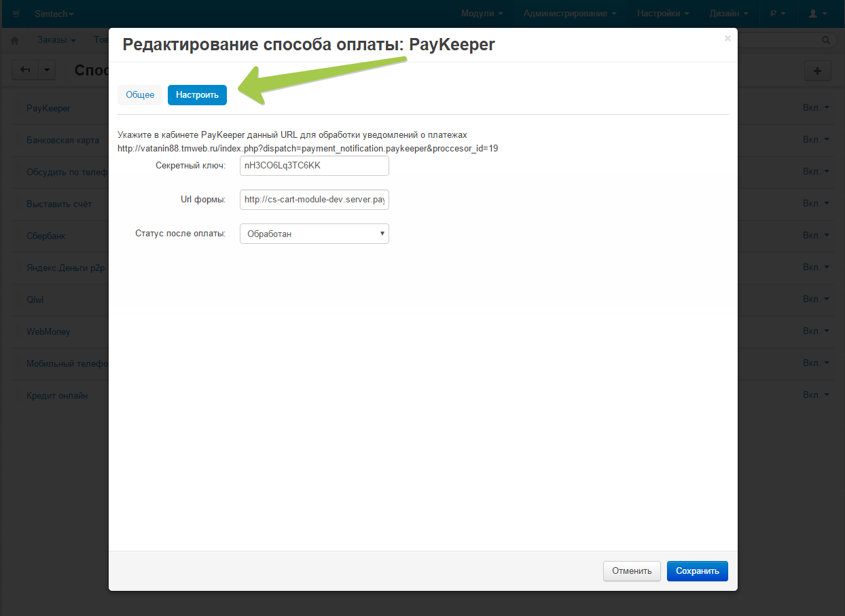The width and height of the screenshot is (845, 616).
Task: Focus the Url формы text field
Action: click(x=314, y=200)
